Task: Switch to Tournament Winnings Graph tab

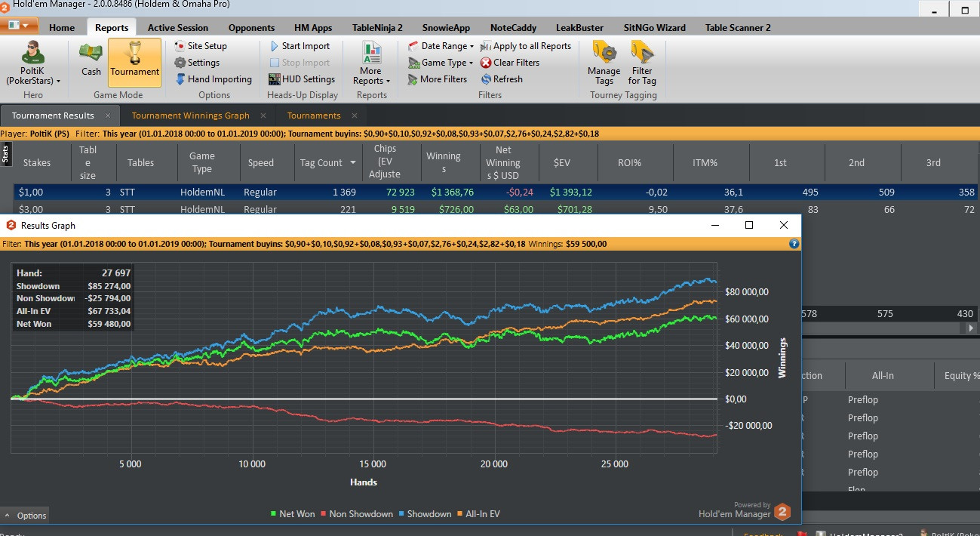Action: 190,116
